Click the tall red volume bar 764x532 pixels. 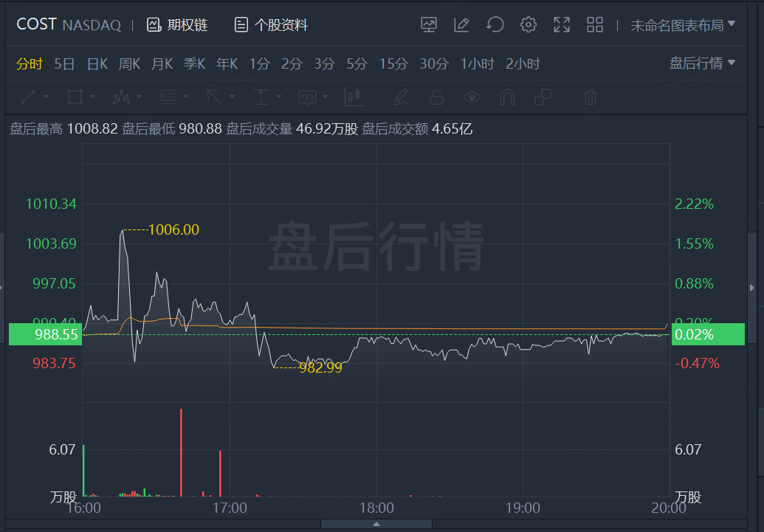point(182,452)
